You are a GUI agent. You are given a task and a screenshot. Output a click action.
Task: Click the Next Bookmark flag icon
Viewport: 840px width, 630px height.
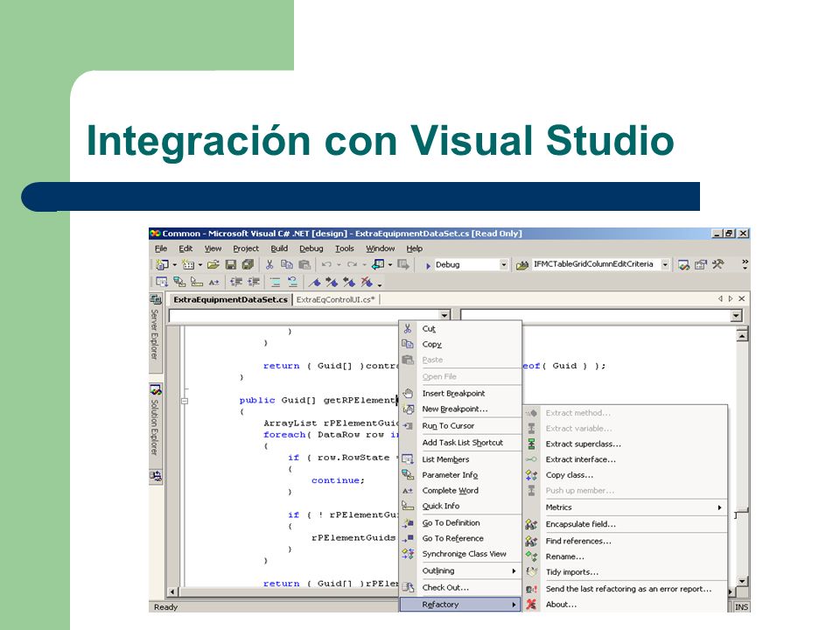[x=332, y=282]
